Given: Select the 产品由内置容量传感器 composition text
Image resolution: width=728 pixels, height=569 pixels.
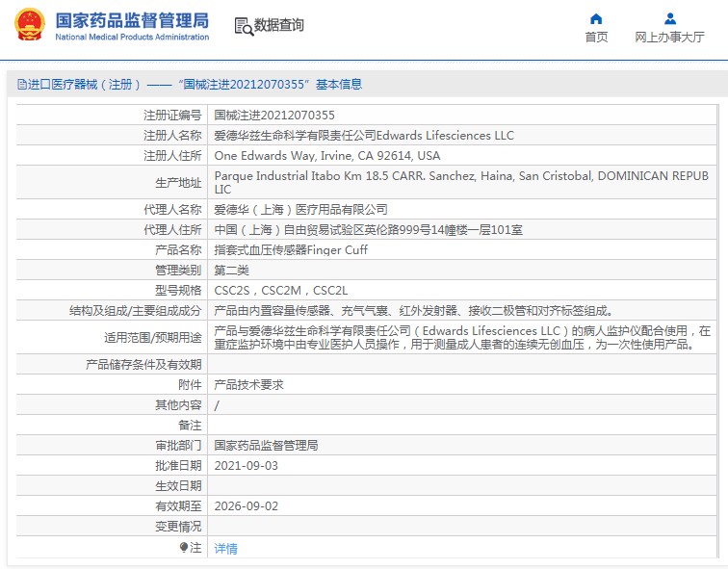Looking at the screenshot, I should [x=414, y=310].
